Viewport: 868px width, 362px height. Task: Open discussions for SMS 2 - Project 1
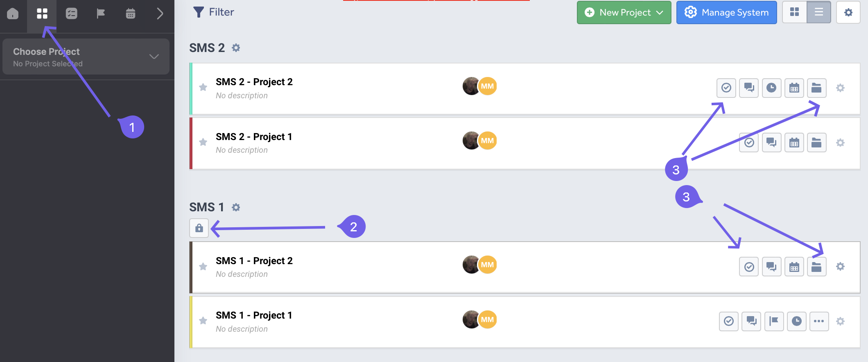pos(771,143)
